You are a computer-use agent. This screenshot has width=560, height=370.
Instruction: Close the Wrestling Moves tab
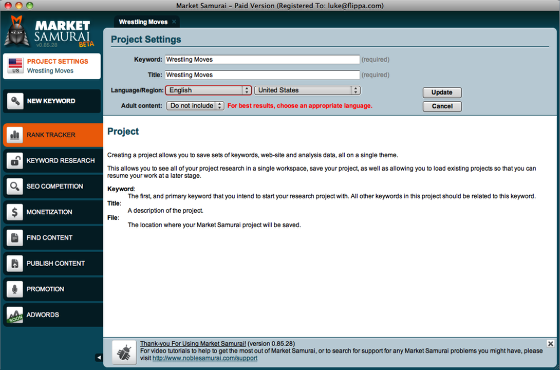[174, 22]
